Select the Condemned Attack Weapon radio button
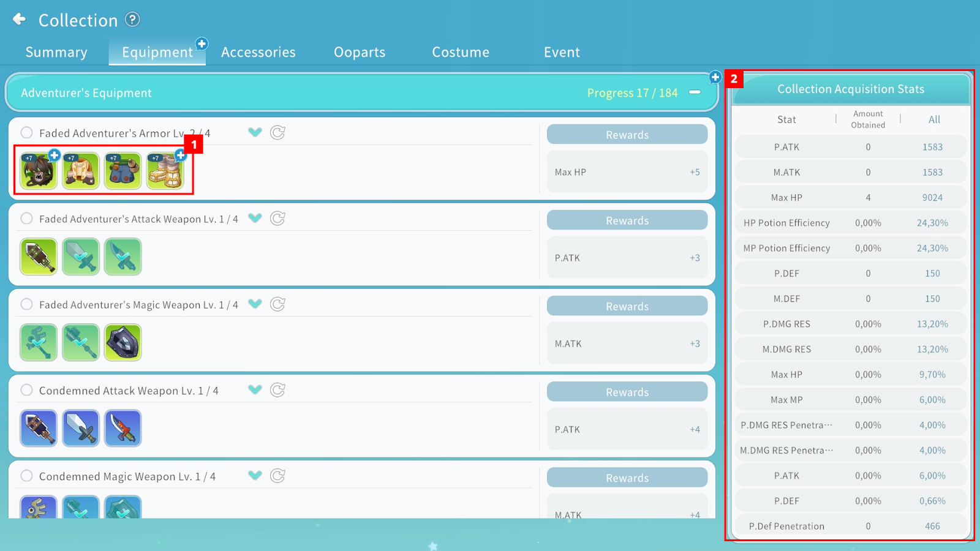The width and height of the screenshot is (980, 551). 26,390
